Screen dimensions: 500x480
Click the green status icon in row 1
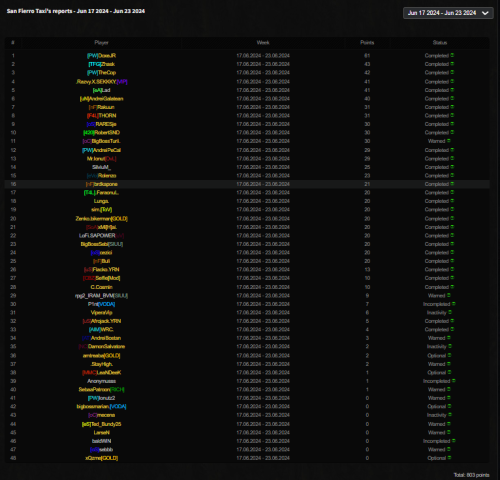[x=452, y=55]
